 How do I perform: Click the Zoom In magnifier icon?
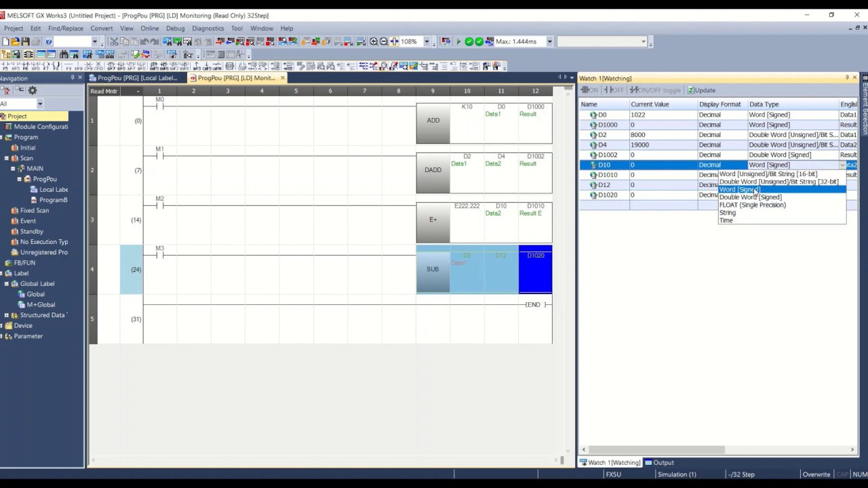(x=374, y=41)
